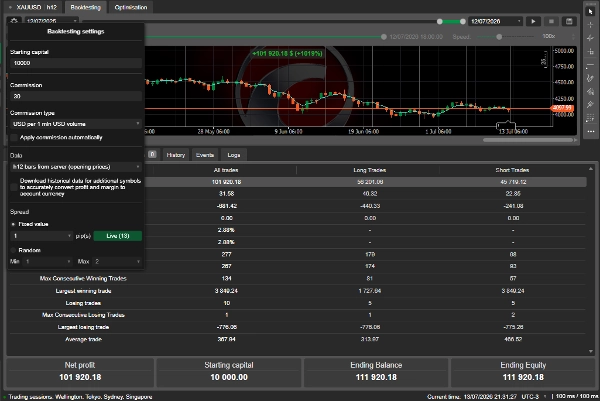Open the fixed spread value dropdown
This screenshot has height=401, width=600.
pos(41,236)
